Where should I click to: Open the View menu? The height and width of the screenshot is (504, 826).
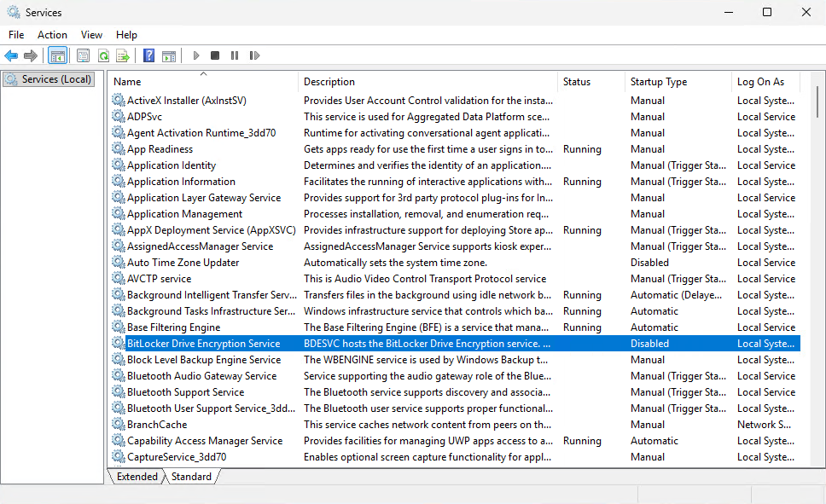[x=91, y=35]
